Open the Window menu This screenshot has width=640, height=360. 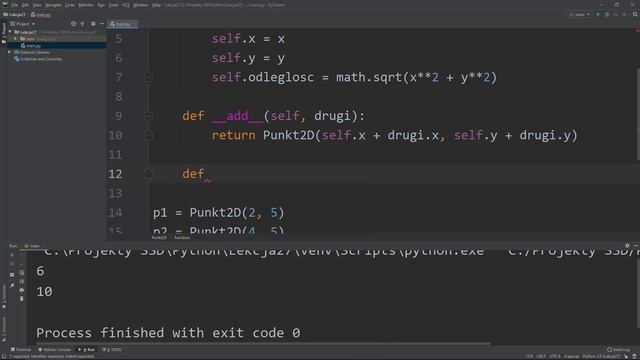click(x=140, y=5)
